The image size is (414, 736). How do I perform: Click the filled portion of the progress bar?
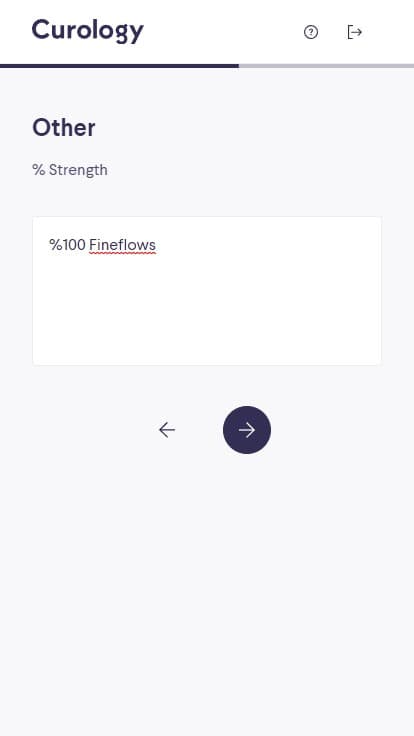[x=119, y=66]
